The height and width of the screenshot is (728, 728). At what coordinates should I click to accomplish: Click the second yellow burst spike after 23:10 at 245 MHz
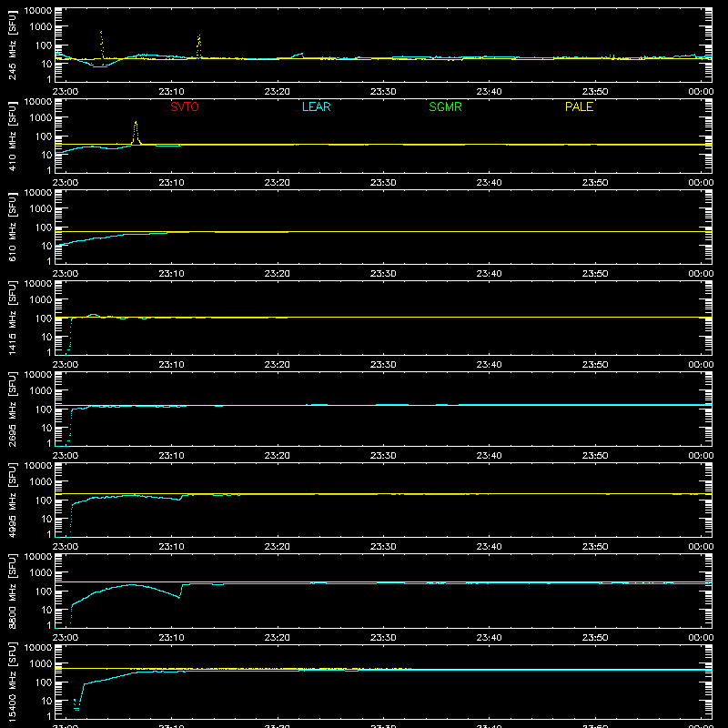coord(198,46)
